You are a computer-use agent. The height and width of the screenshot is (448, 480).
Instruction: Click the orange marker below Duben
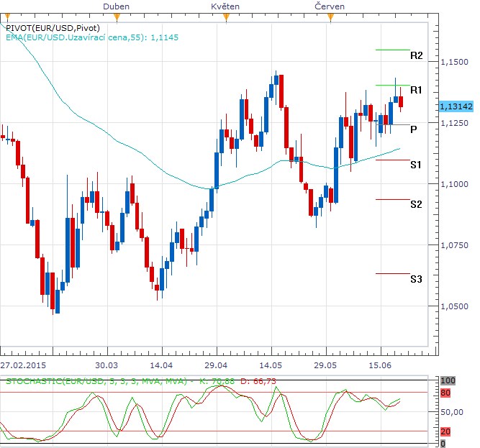[x=117, y=18]
